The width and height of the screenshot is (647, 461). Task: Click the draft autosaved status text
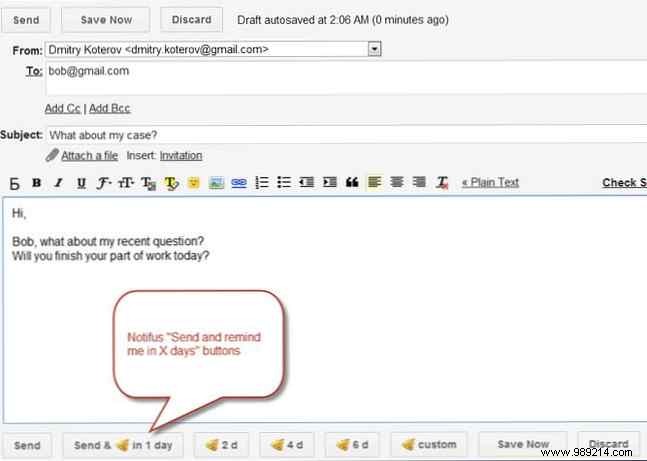tap(343, 20)
